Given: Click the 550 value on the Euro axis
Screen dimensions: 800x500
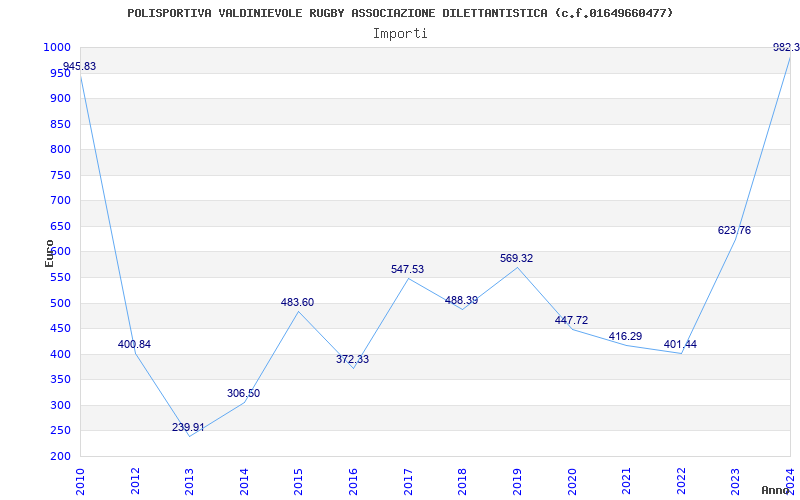Looking at the screenshot, I should tap(60, 278).
